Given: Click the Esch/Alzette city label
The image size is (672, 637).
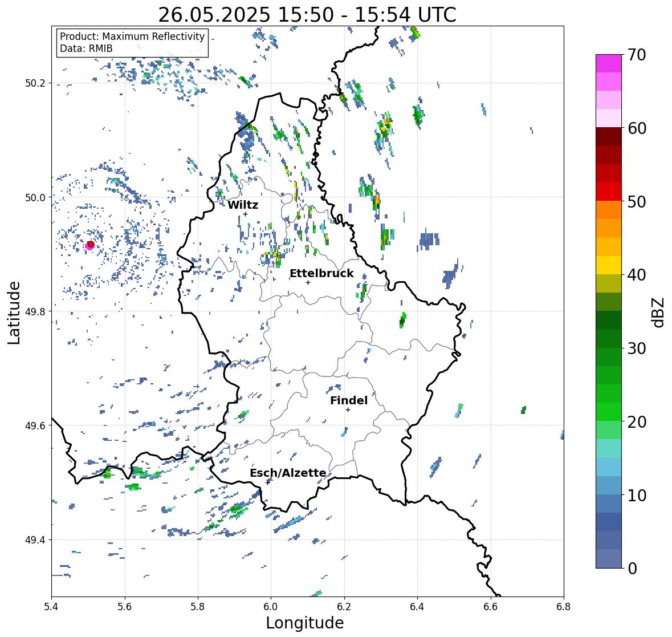Looking at the screenshot, I should click(x=288, y=473).
